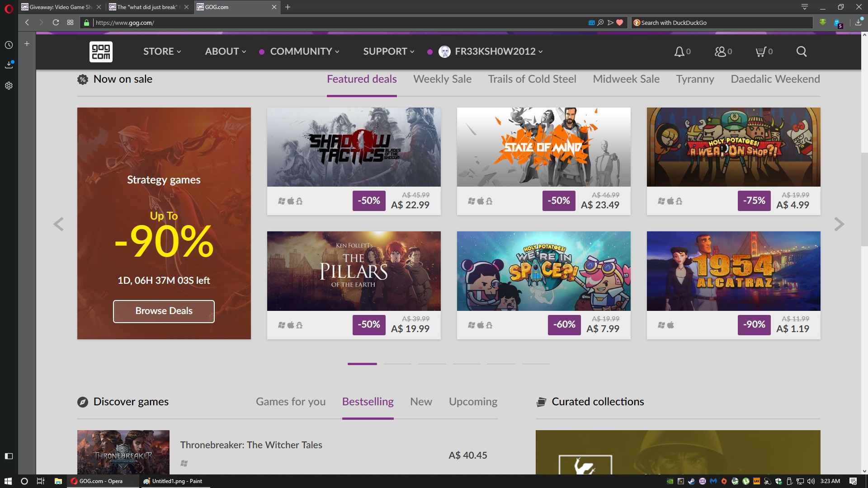The image size is (868, 488).
Task: Toggle the sidebar panel button at bottom
Action: 9,456
